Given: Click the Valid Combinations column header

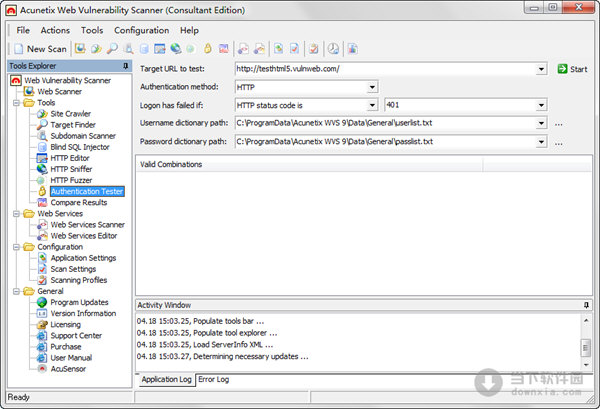Looking at the screenshot, I should pyautogui.click(x=309, y=165).
